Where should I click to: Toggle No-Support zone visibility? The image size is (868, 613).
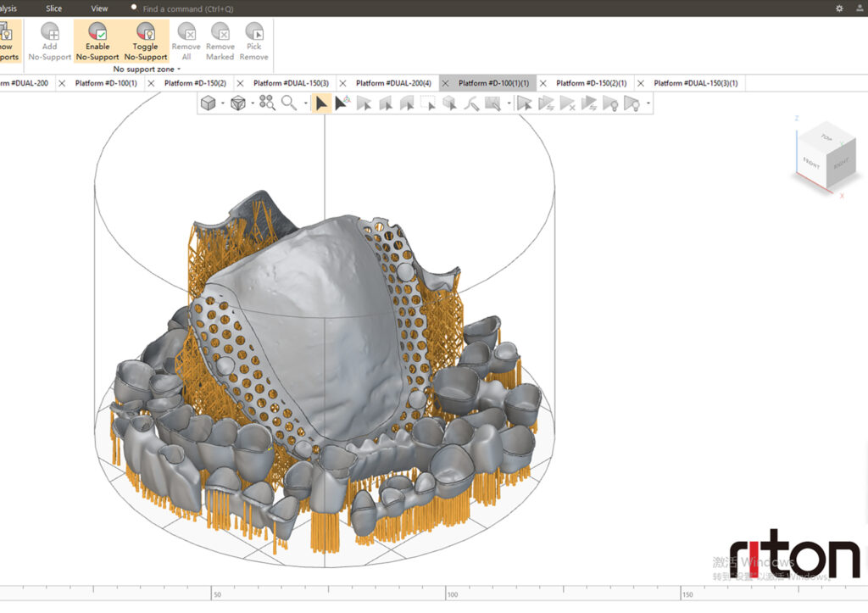coord(146,41)
